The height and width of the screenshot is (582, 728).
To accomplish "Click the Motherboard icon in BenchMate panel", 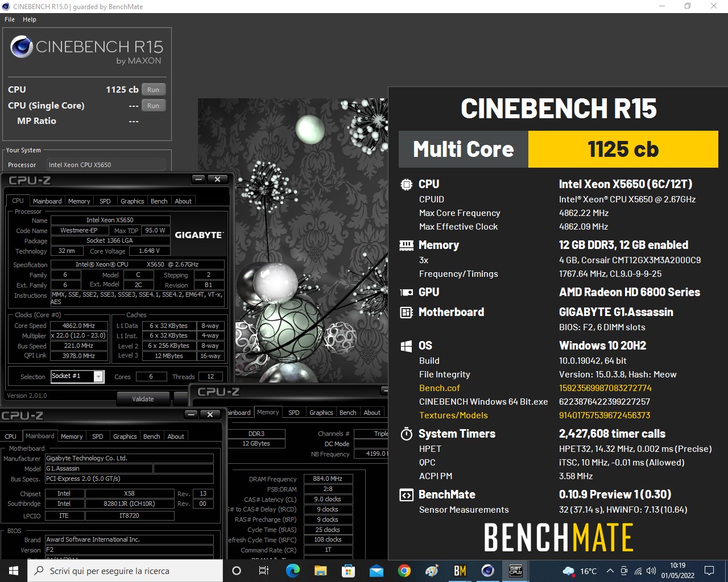I will pyautogui.click(x=406, y=312).
